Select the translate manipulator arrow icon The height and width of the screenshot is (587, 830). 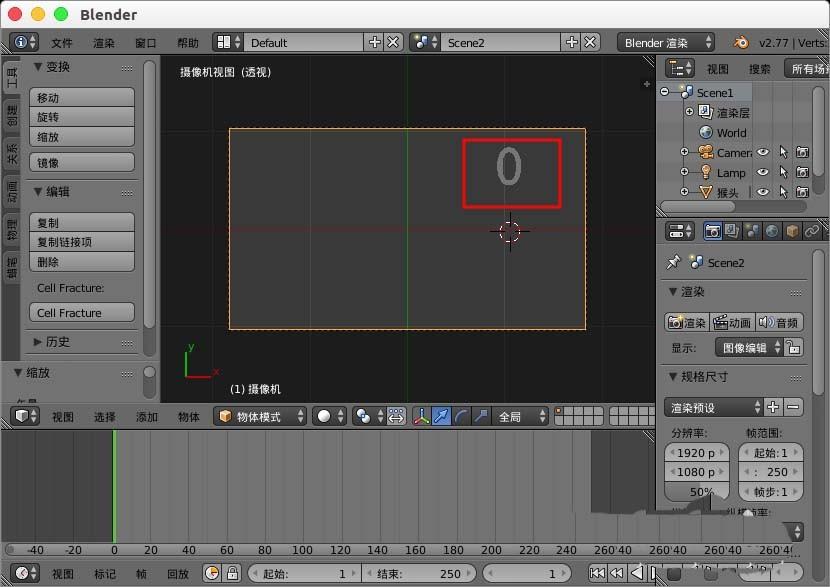pyautogui.click(x=440, y=418)
